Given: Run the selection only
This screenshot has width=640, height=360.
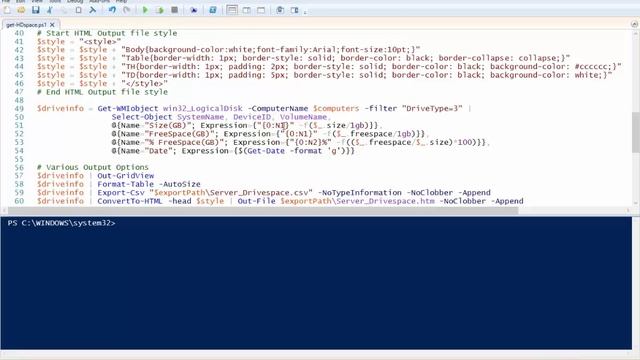Looking at the screenshot, I should click(160, 10).
